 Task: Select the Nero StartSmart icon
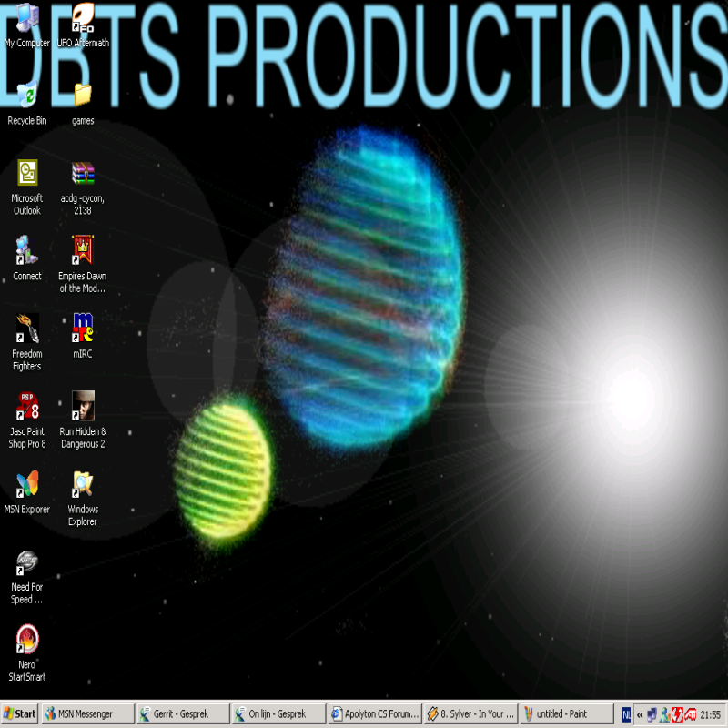27,639
